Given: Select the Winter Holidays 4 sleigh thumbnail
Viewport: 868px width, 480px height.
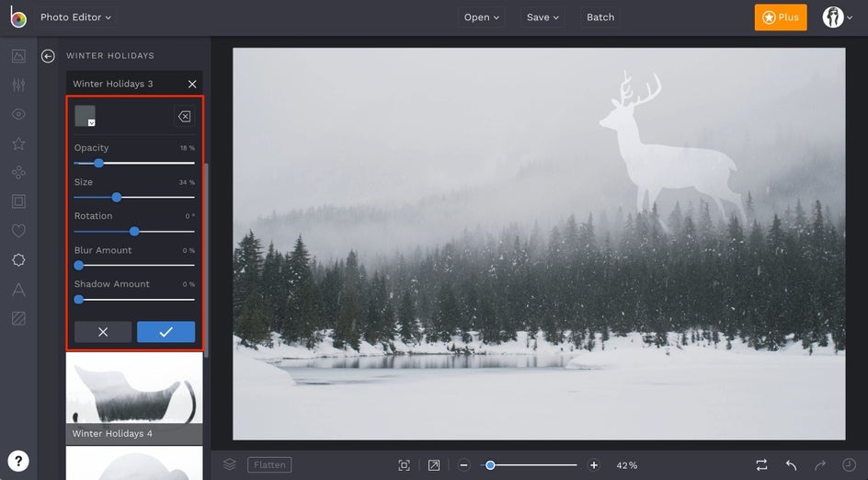Looking at the screenshot, I should click(134, 398).
